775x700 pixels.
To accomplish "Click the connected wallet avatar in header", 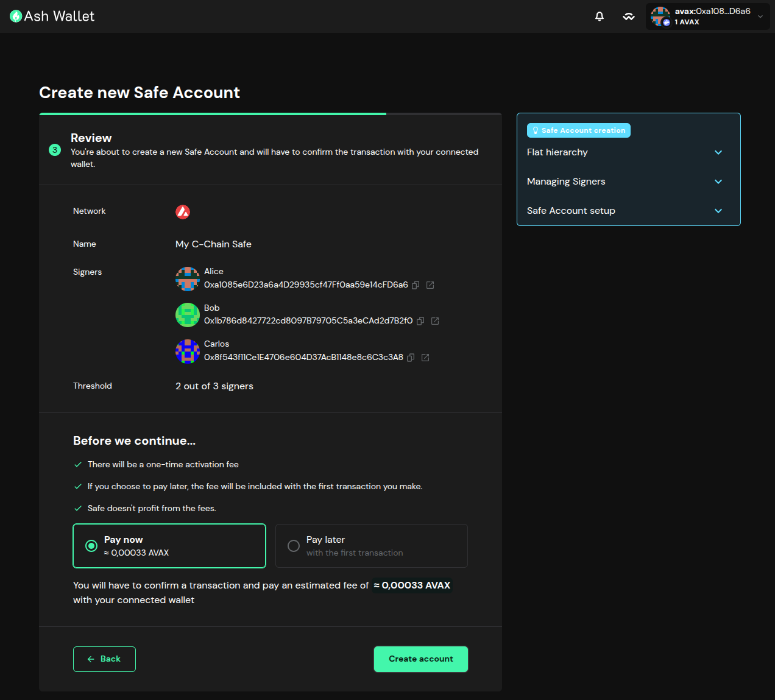I will (x=660, y=16).
